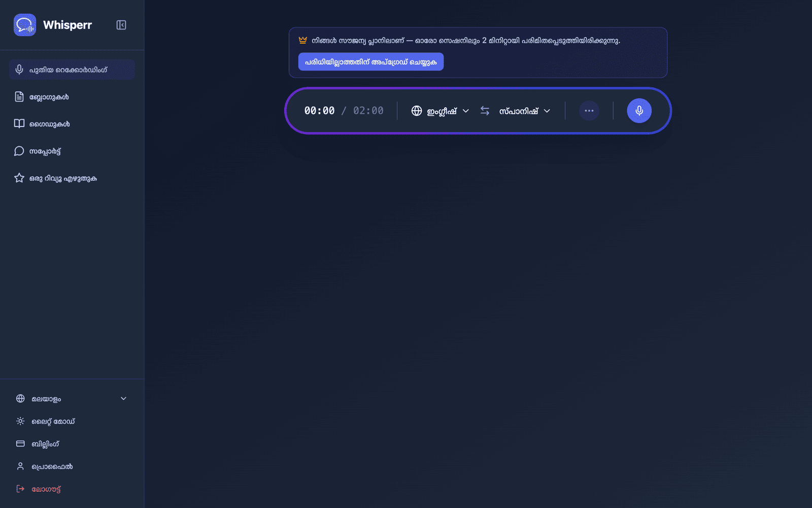Viewport: 812px width, 508px height.
Task: Open the സ്പാനിഷ് target language dropdown
Action: tap(524, 111)
